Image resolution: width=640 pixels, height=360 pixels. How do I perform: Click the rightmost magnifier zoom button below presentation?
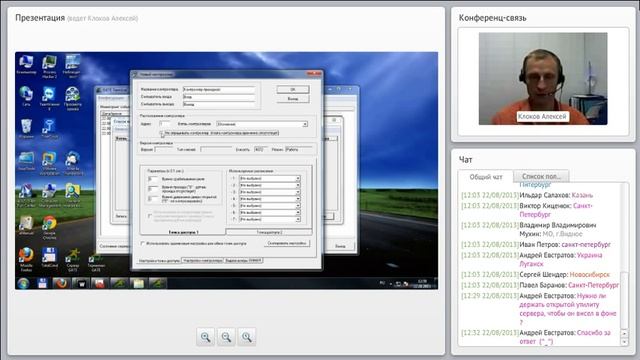pos(247,337)
